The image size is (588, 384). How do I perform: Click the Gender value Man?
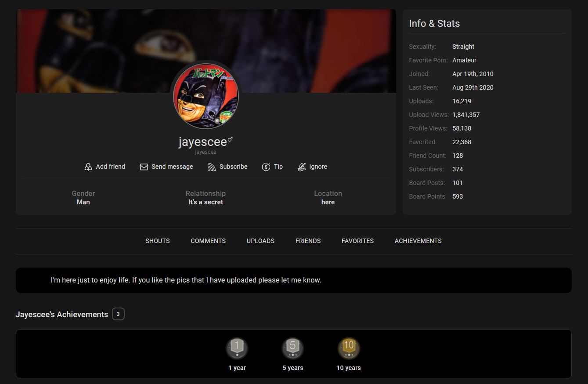(x=83, y=202)
